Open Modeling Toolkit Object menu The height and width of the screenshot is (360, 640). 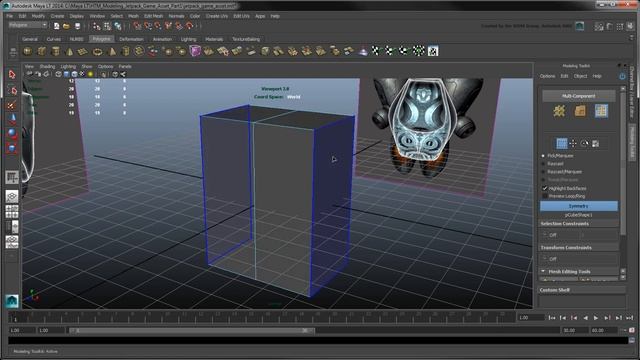[x=580, y=76]
